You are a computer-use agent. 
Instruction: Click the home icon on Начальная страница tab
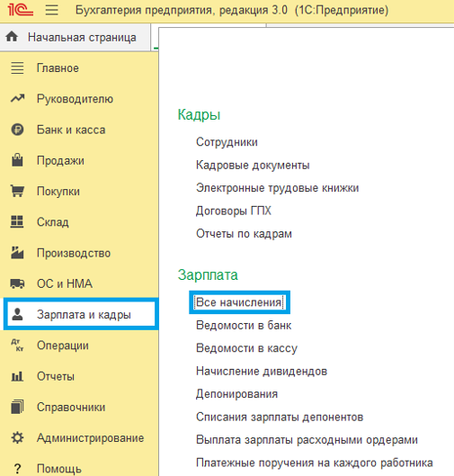[x=12, y=37]
